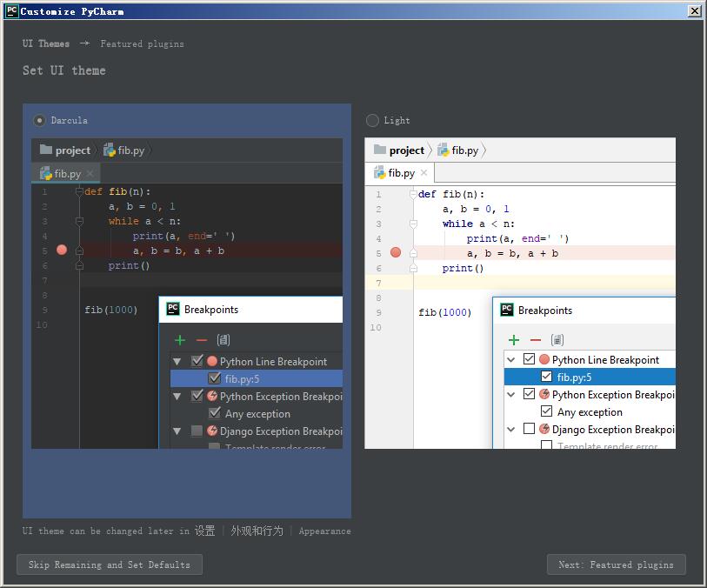
Task: Select the Light theme radio button
Action: point(372,120)
